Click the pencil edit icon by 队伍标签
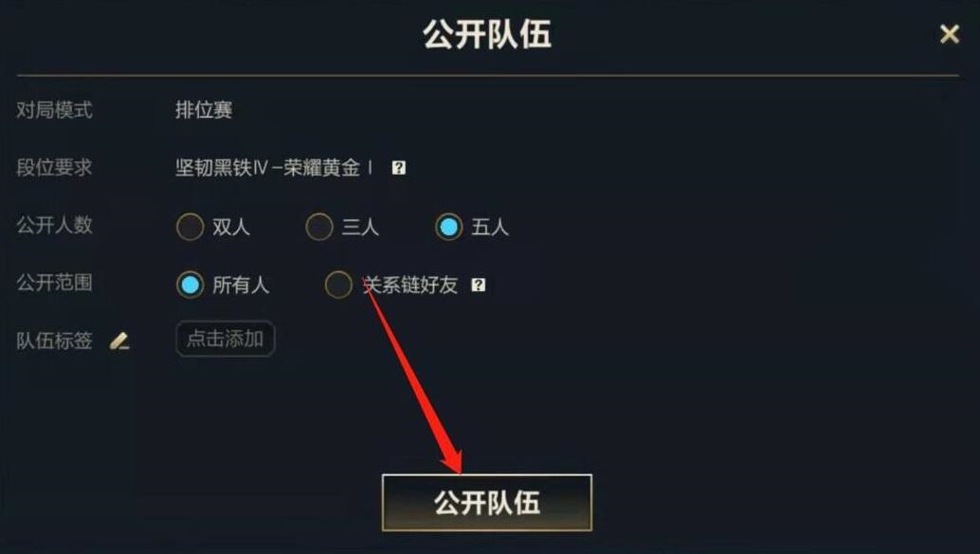This screenshot has height=554, width=980. pos(119,341)
